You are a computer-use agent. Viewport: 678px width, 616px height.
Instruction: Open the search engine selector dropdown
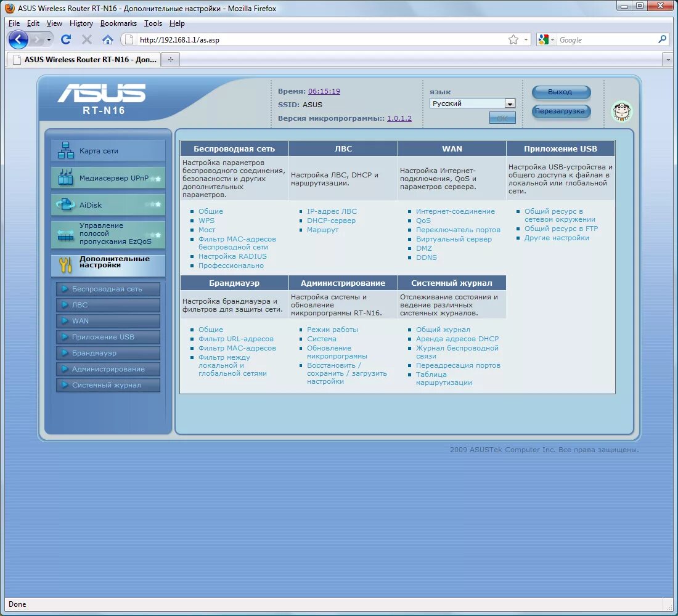coord(552,40)
